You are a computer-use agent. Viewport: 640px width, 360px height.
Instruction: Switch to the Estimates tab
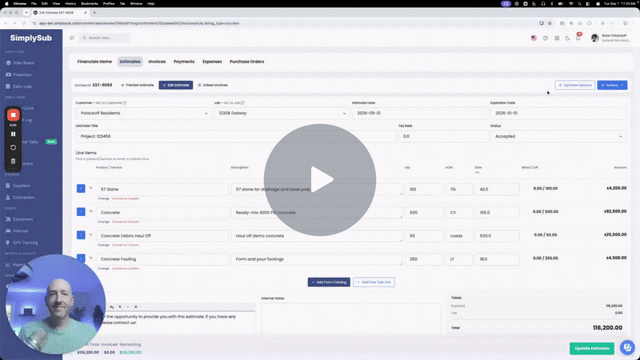130,62
